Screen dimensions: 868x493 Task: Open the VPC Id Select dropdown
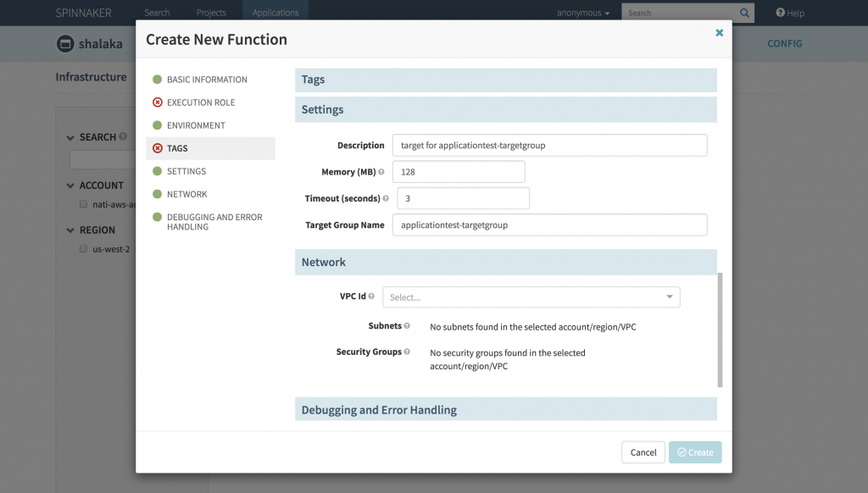click(531, 296)
